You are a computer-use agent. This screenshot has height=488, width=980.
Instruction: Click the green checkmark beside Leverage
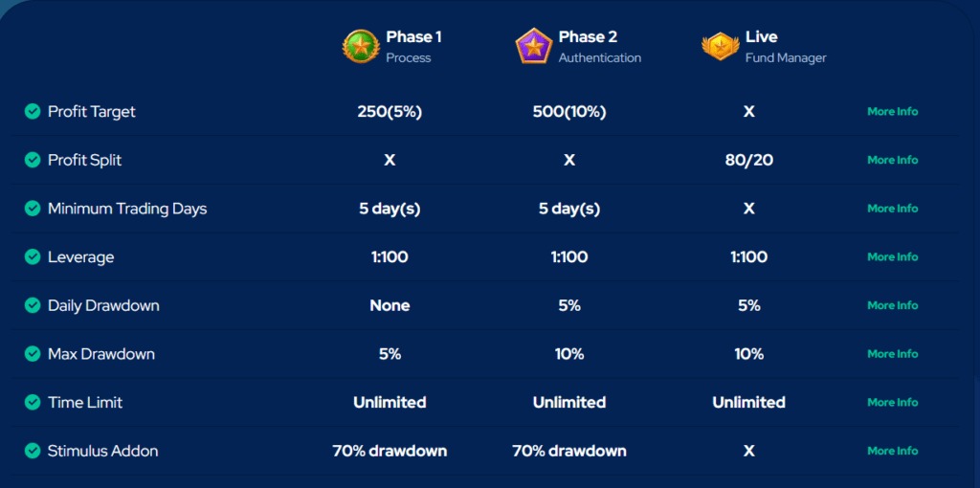click(x=33, y=257)
